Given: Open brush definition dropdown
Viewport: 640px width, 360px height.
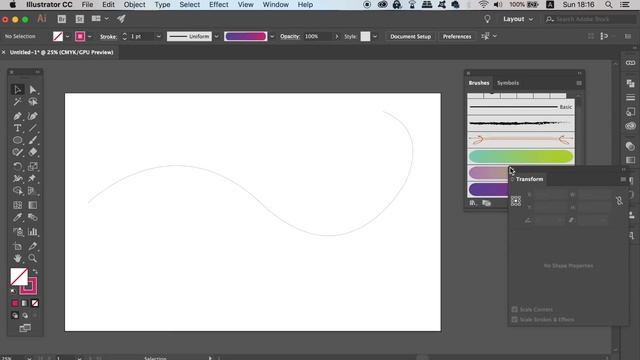Looking at the screenshot, I should click(272, 36).
